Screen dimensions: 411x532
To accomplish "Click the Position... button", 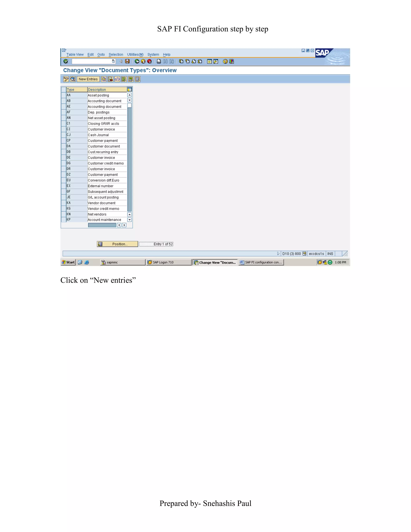I will coord(118,244).
